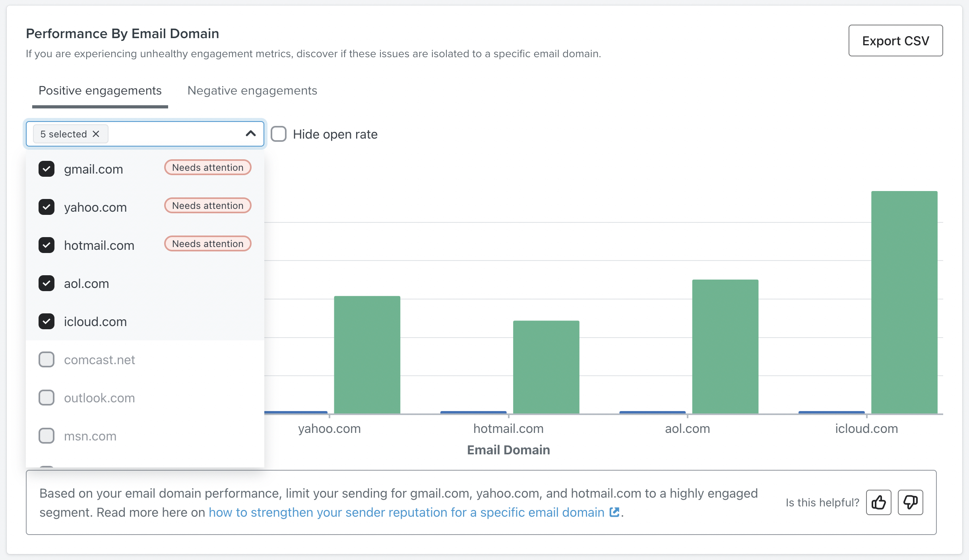Click the external link icon in recommendation
Viewport: 969px width, 560px height.
pos(614,512)
